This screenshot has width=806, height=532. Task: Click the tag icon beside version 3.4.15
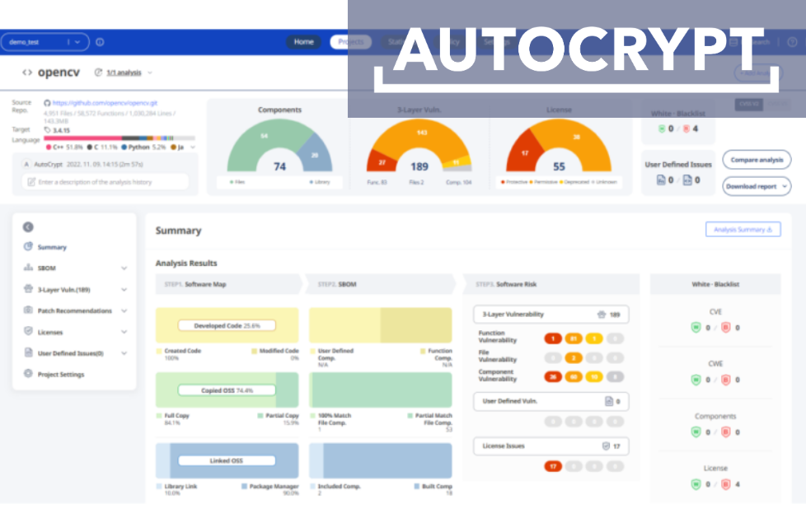47,130
